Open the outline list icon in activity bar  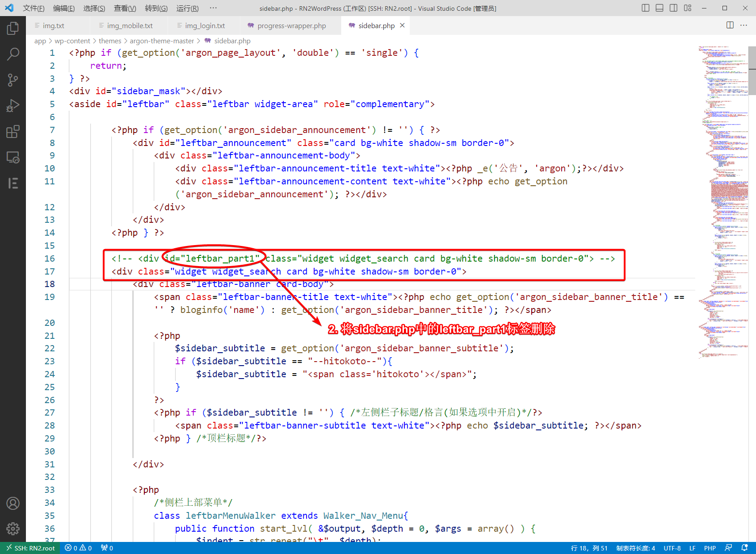coord(13,183)
